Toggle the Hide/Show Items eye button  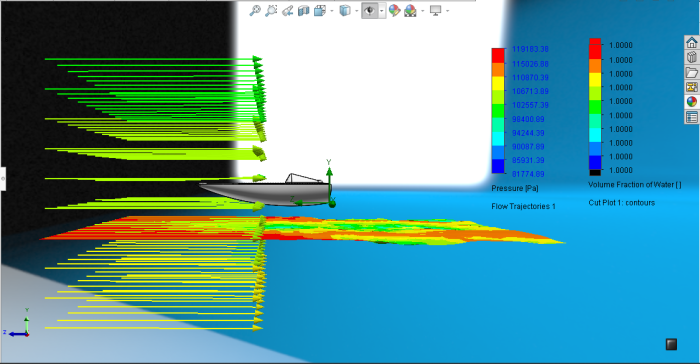click(x=370, y=10)
